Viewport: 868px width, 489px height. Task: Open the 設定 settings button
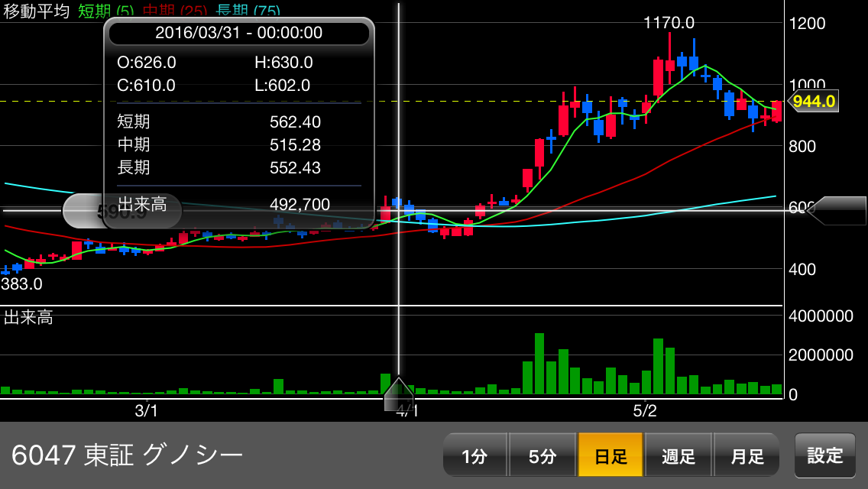[825, 455]
